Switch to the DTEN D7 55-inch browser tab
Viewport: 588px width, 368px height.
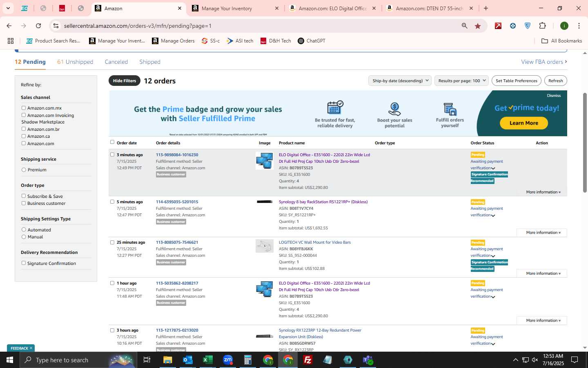[x=430, y=8]
